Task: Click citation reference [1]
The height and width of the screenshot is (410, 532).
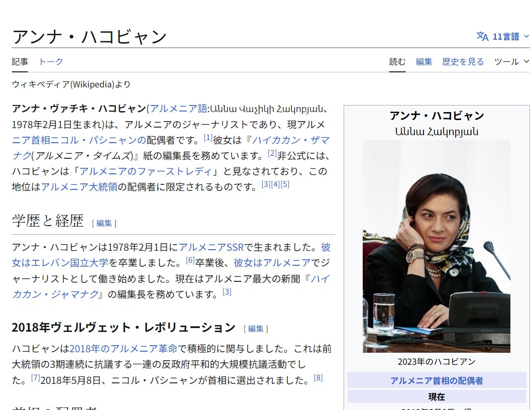Action: coord(208,137)
